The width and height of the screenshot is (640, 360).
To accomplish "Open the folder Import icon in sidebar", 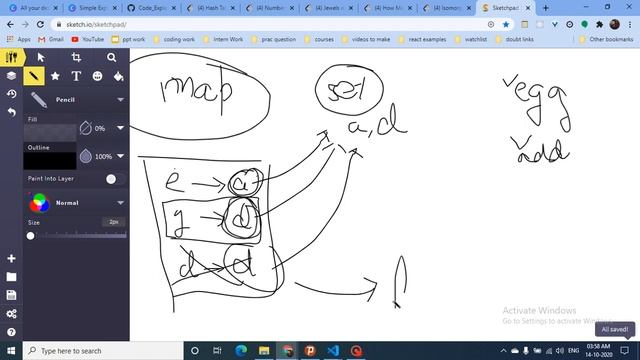I will coord(11,277).
